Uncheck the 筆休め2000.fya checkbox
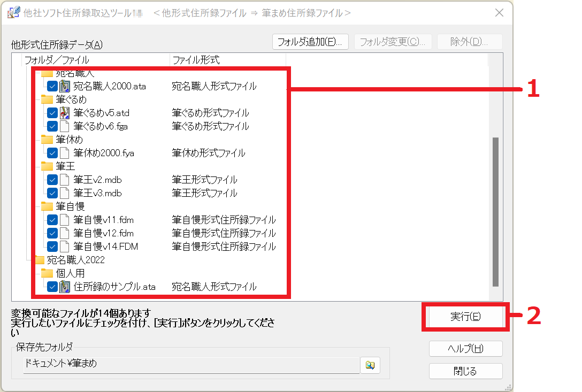Screen dimensions: 582x392 pyautogui.click(x=52, y=153)
